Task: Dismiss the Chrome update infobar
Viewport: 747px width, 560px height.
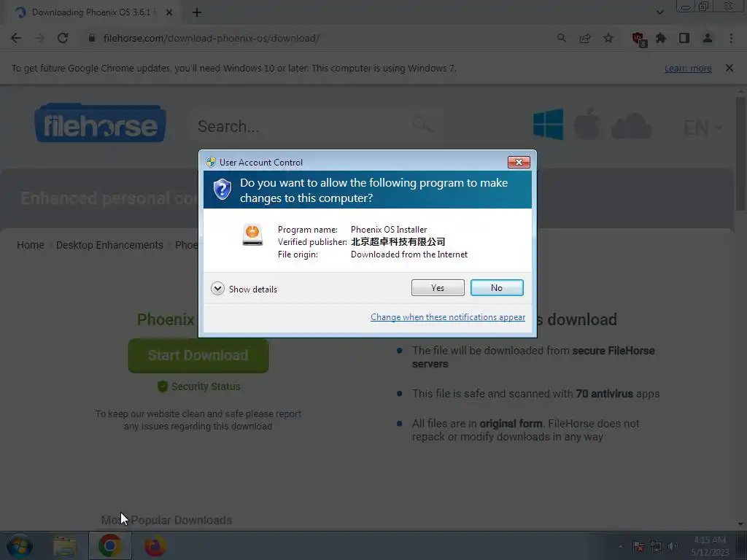Action: (x=729, y=68)
